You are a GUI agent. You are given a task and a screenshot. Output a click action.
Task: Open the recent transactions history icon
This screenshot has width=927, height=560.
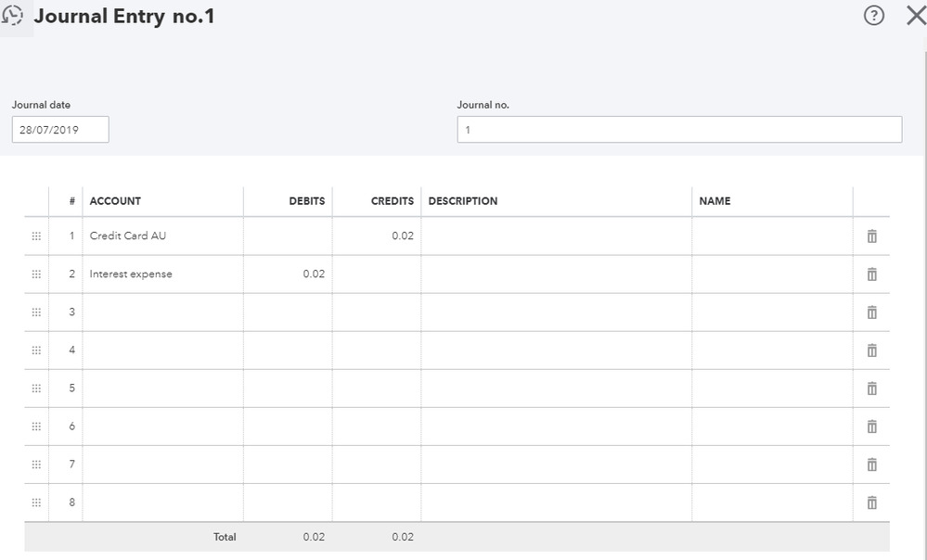coord(14,16)
